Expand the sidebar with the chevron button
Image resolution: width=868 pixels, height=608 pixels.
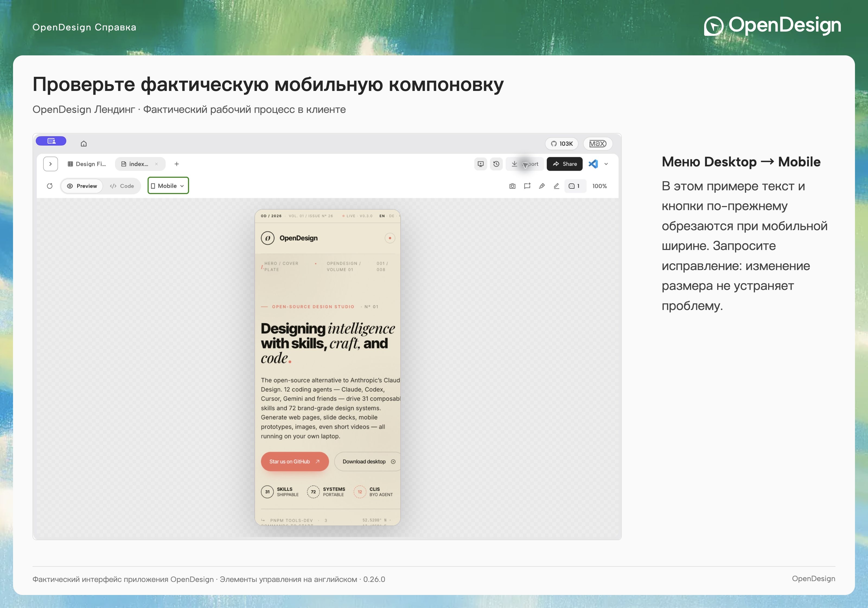(x=50, y=164)
